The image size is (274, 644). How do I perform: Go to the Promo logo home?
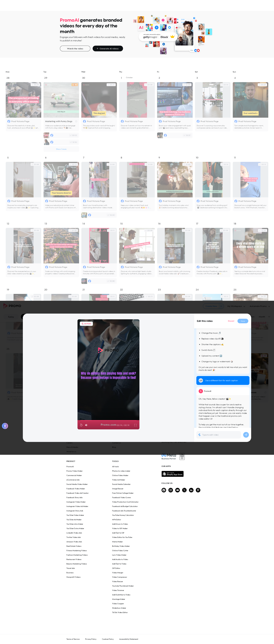12,306
